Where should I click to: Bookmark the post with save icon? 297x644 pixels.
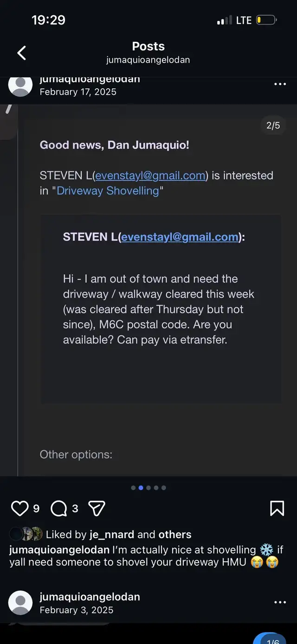click(x=277, y=509)
